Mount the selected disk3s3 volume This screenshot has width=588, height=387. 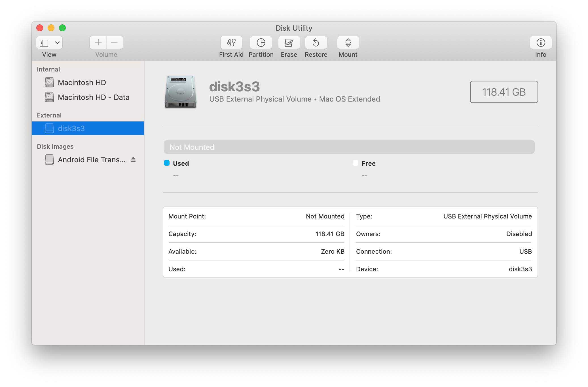[348, 43]
